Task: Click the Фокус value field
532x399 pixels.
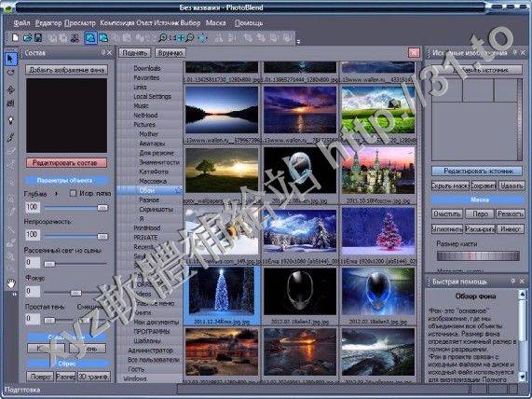Action: click(33, 292)
